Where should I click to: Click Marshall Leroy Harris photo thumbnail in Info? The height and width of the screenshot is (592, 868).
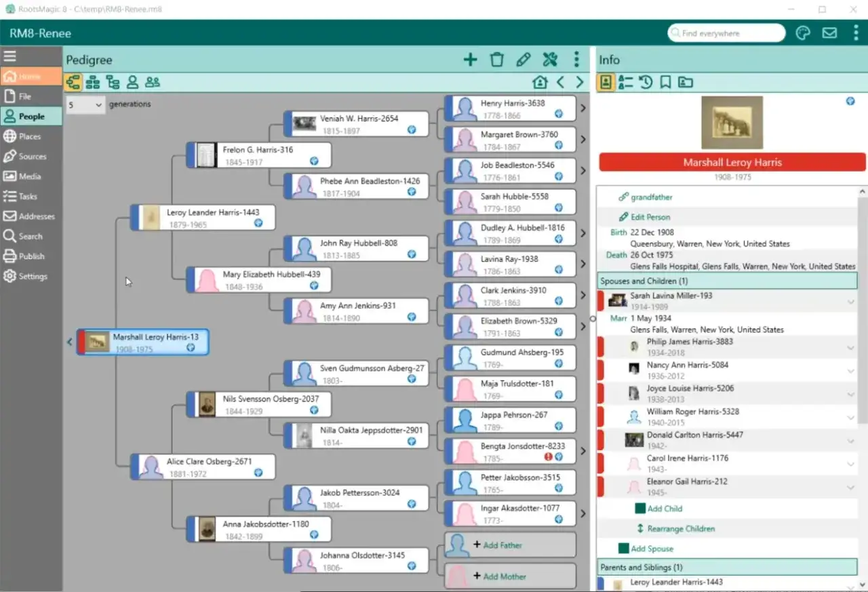pyautogui.click(x=732, y=123)
